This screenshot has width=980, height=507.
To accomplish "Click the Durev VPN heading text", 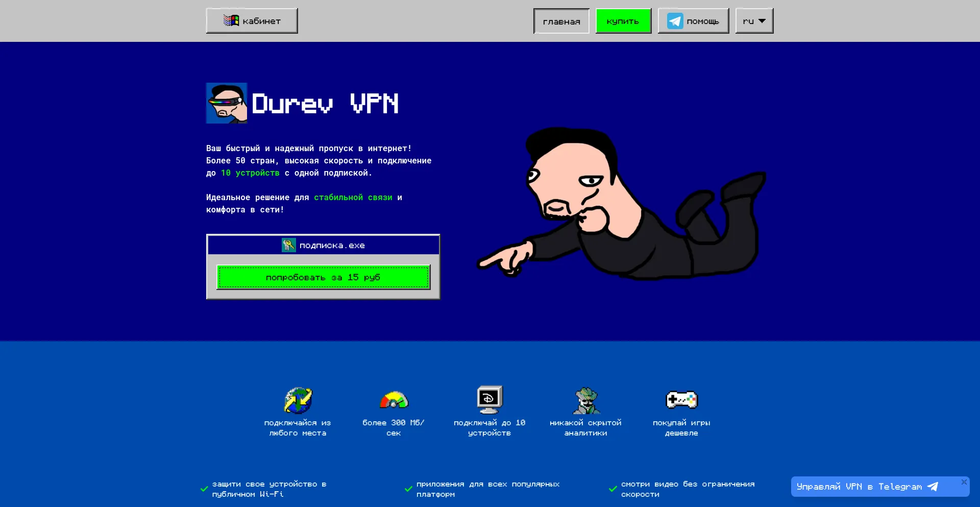I will click(x=325, y=104).
